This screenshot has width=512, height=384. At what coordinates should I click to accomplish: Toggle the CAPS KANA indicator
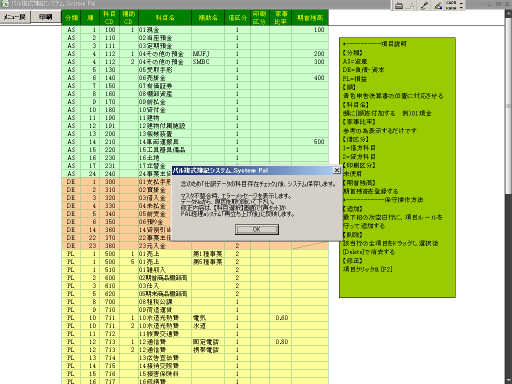coord(451,5)
